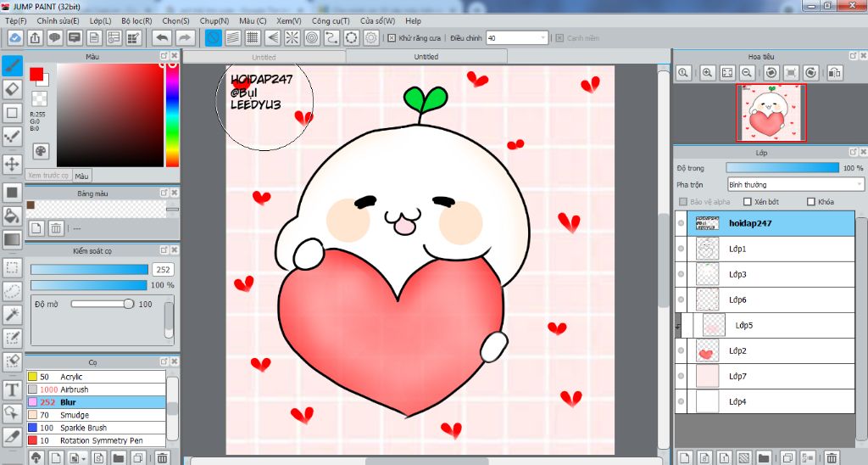Select the Move tool
The height and width of the screenshot is (465, 868).
point(12,164)
